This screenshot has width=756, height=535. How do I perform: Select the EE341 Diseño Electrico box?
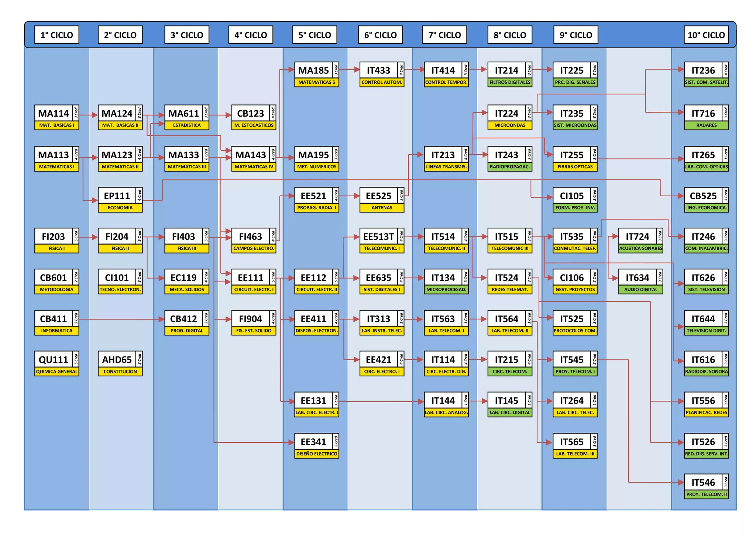316,446
